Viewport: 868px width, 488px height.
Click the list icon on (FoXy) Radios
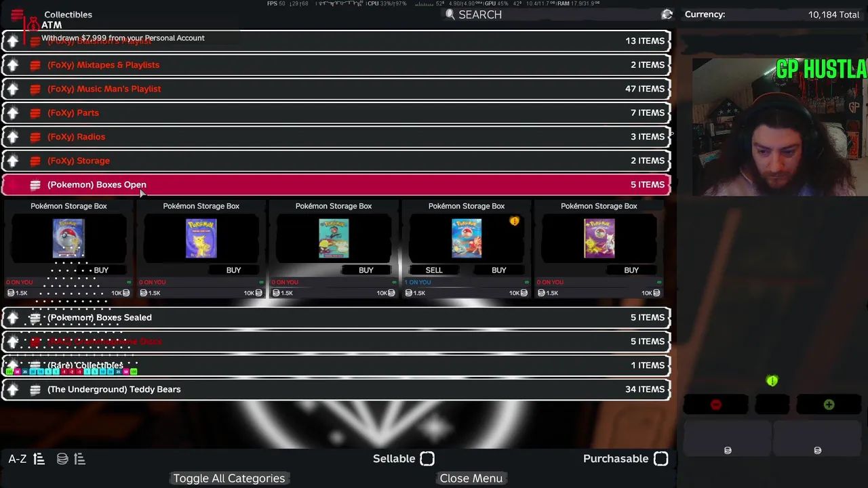[35, 137]
